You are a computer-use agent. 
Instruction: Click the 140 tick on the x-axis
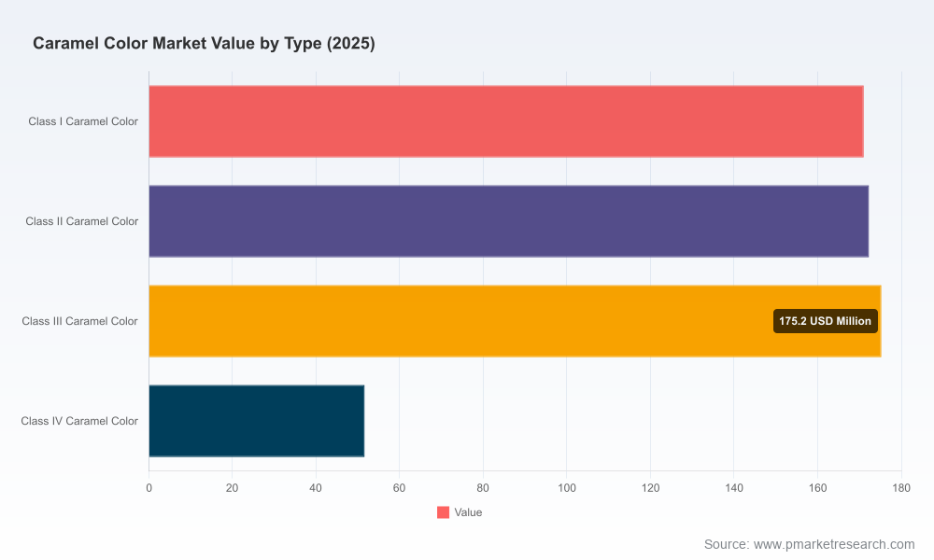point(734,488)
